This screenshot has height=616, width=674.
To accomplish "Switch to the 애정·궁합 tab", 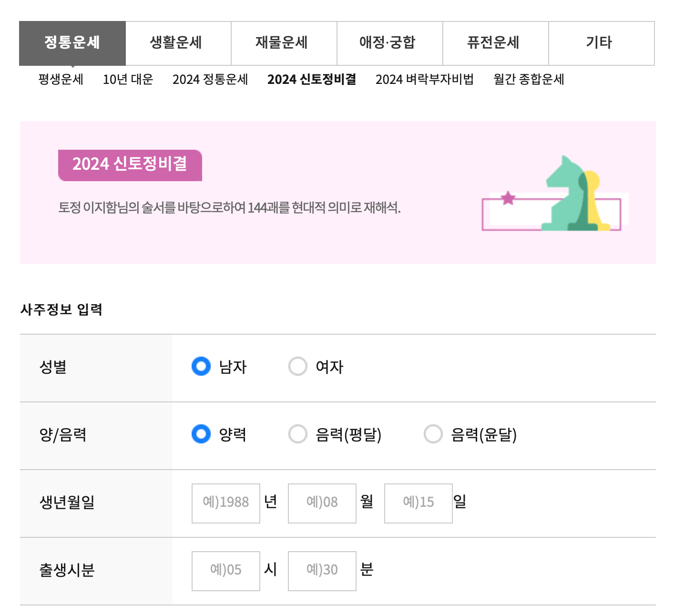I will tap(389, 42).
